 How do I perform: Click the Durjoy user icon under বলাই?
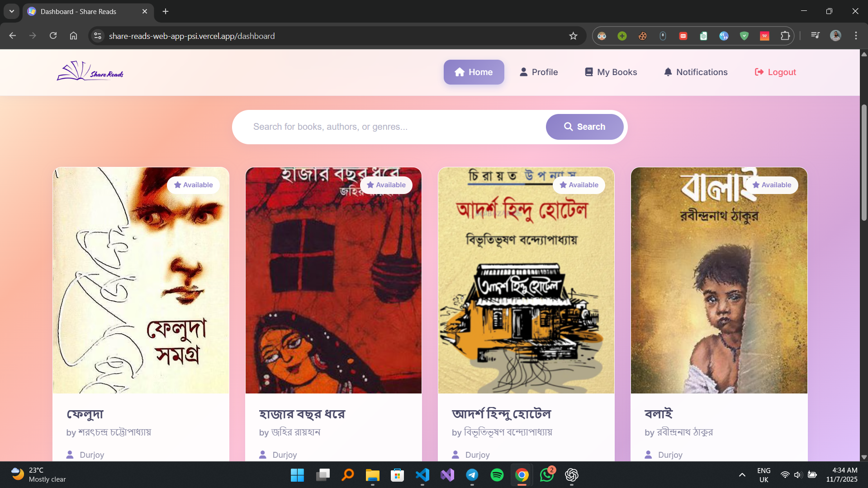(x=649, y=455)
